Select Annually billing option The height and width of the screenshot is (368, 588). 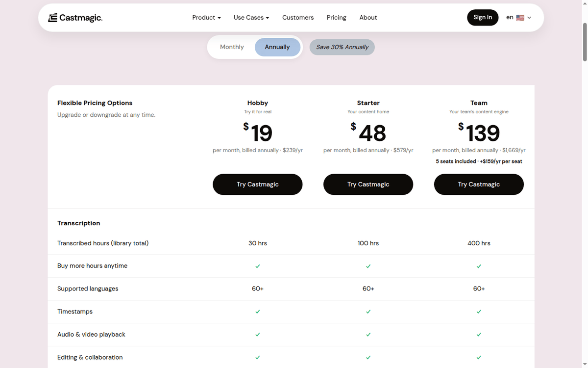point(277,47)
